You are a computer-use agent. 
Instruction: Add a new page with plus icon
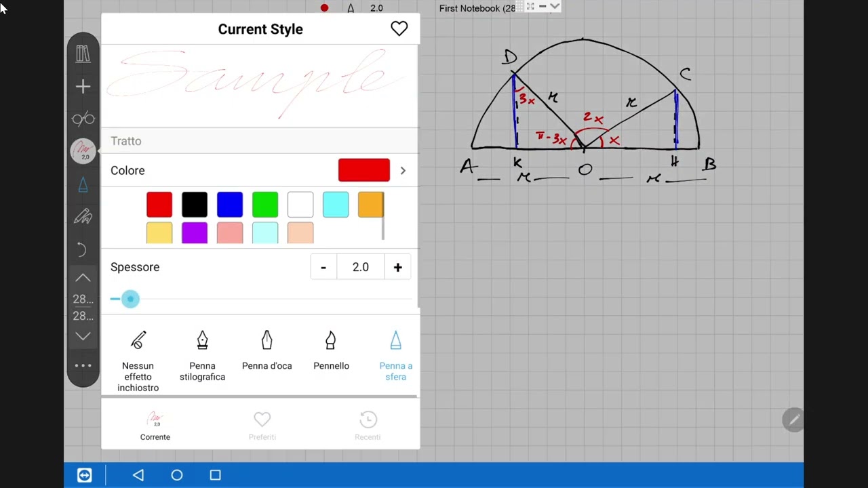(83, 87)
